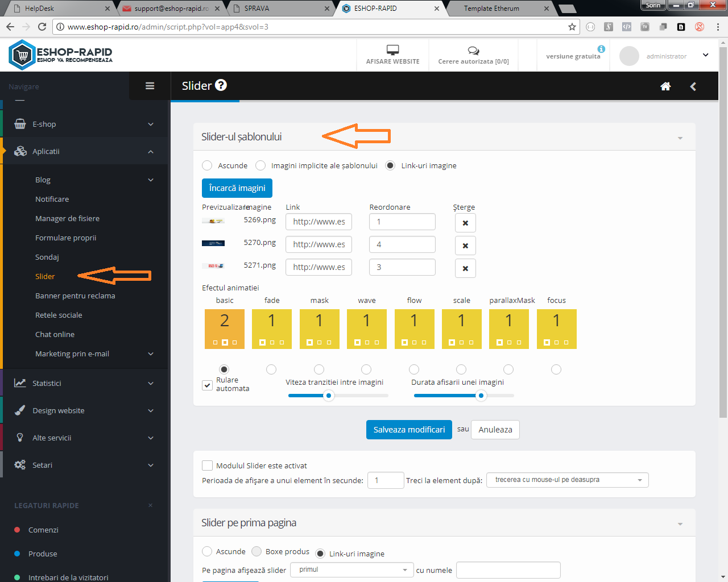Click the Setari gears icon

(x=20, y=465)
